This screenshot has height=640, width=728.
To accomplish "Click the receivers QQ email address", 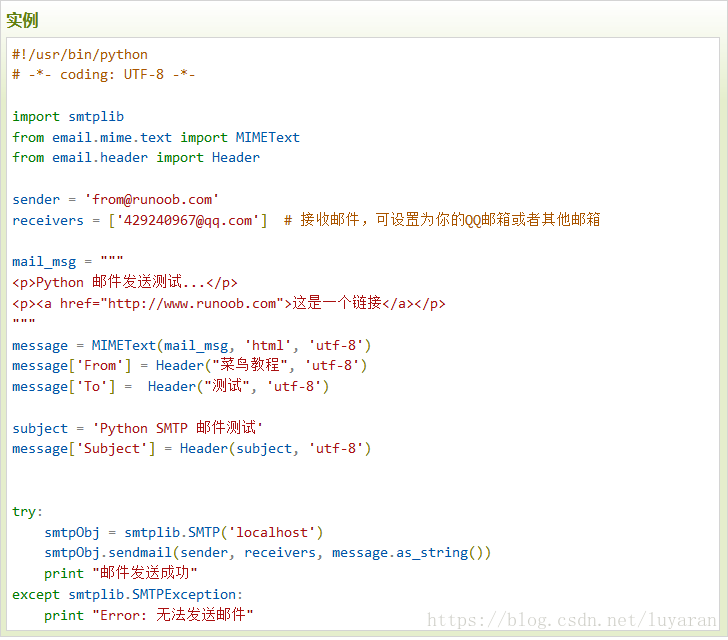I will [188, 220].
